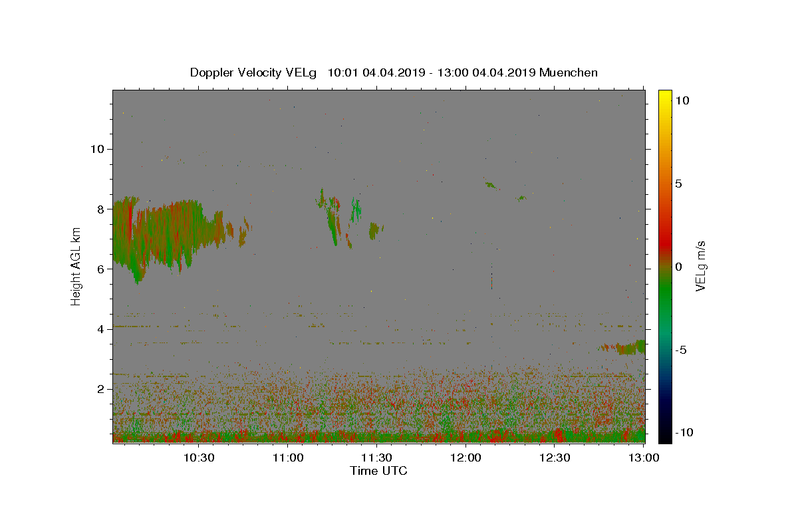Click the colorbar value 5

click(678, 184)
